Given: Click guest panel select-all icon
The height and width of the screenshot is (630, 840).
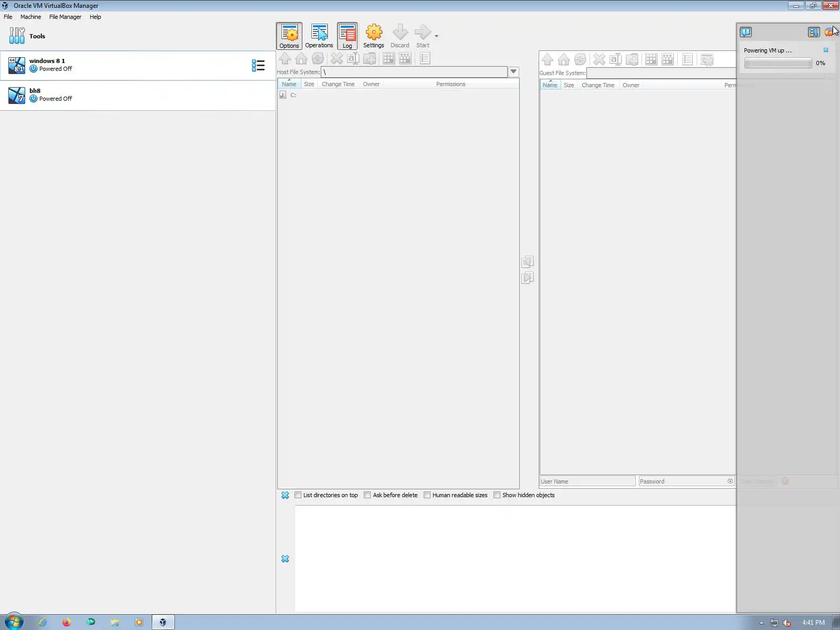Looking at the screenshot, I should [x=651, y=59].
